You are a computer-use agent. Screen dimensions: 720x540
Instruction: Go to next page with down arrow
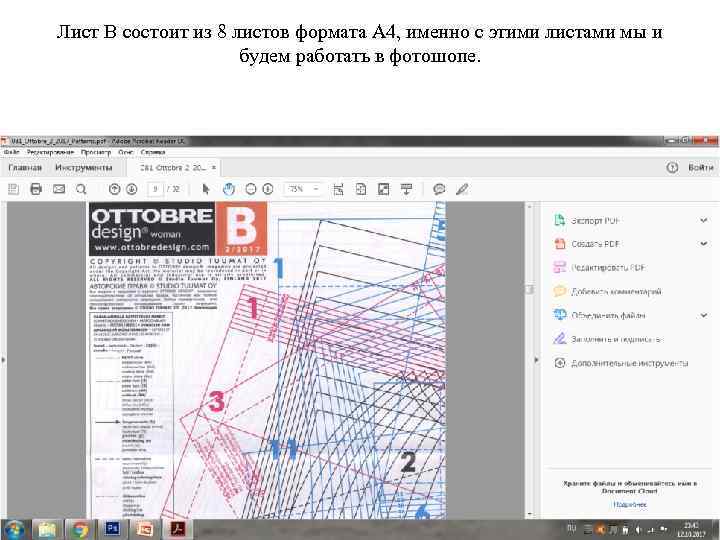tap(131, 189)
